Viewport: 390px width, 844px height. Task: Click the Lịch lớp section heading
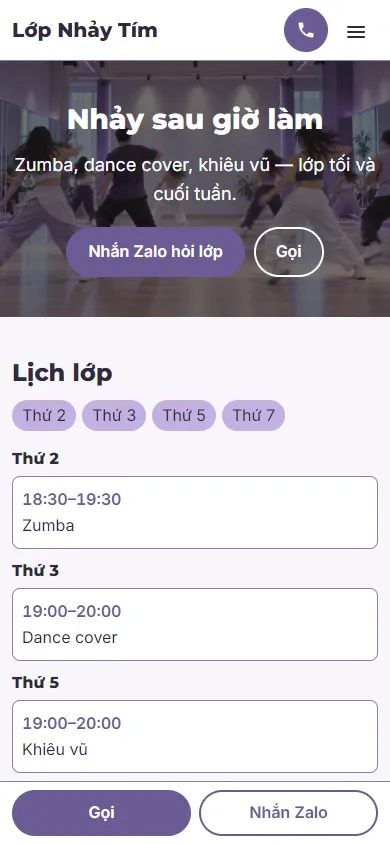click(x=62, y=373)
